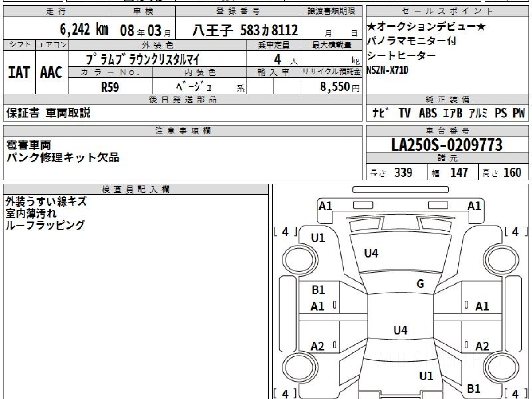This screenshot has width=532, height=399.
Task: Click the パノラマモニター付 sales point
Action: coord(412,41)
